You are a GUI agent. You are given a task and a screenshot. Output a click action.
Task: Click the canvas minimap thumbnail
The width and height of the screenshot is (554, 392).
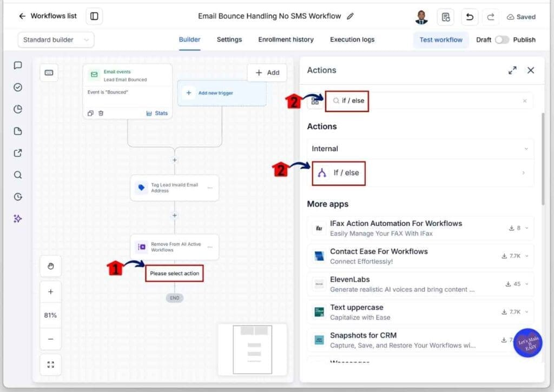252,350
